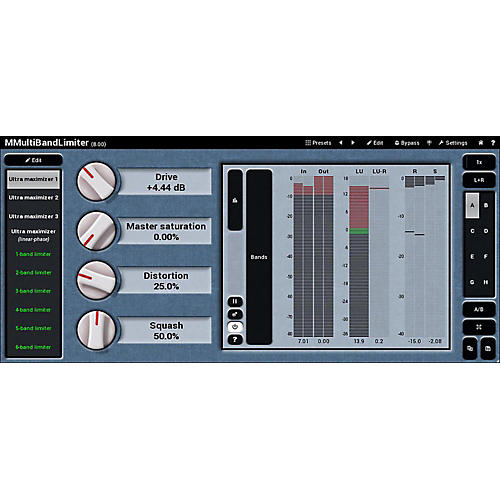Load the next preset arrow
Image resolution: width=500 pixels, height=500 pixels.
353,143
